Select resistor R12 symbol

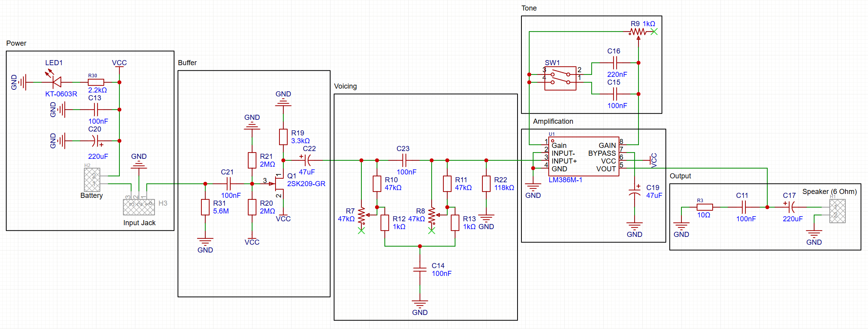point(385,223)
